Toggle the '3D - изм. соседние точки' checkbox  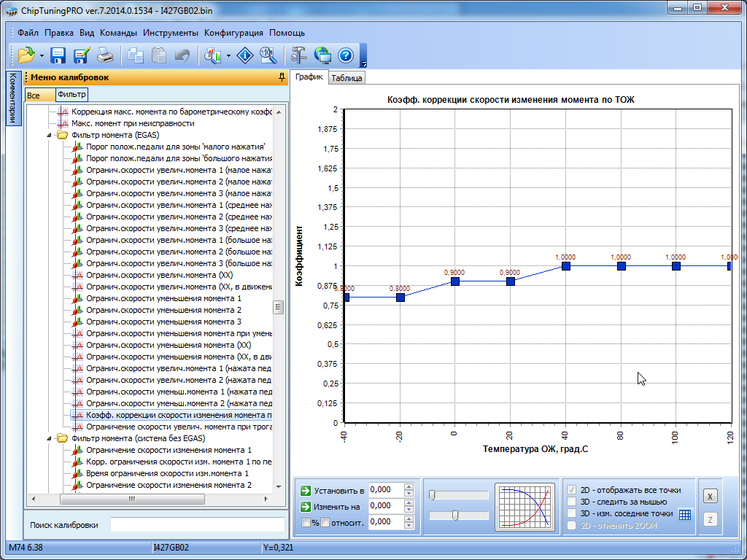click(573, 513)
